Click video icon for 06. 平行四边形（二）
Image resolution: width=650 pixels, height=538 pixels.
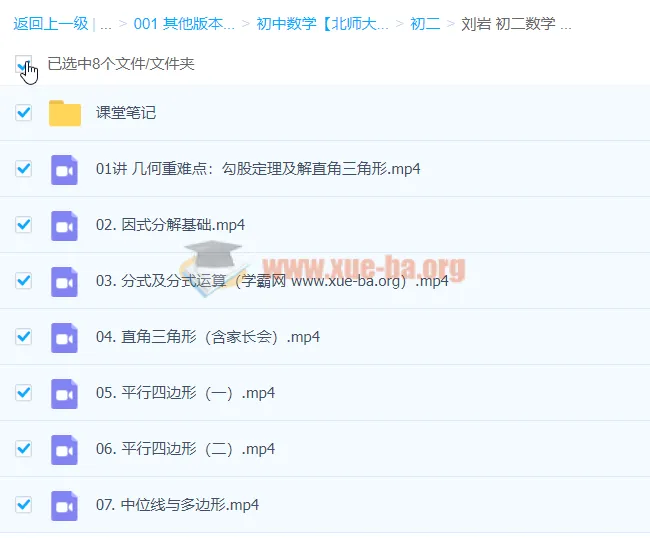[65, 449]
